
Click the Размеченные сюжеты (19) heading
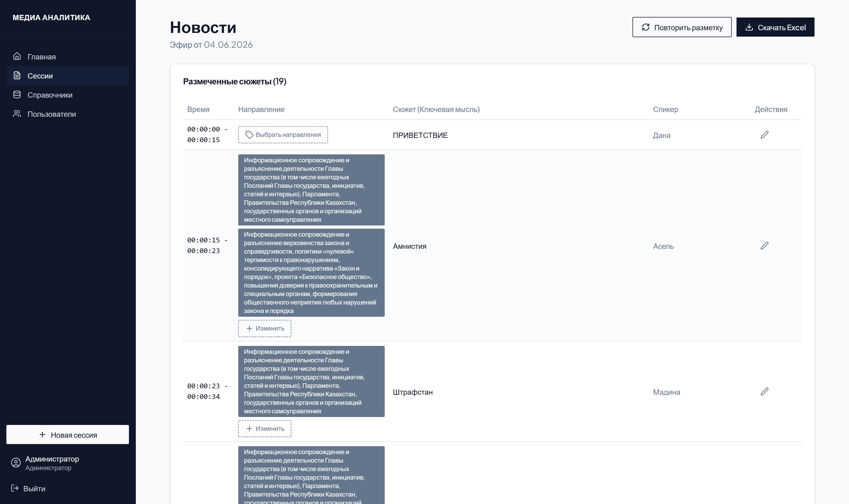[235, 81]
